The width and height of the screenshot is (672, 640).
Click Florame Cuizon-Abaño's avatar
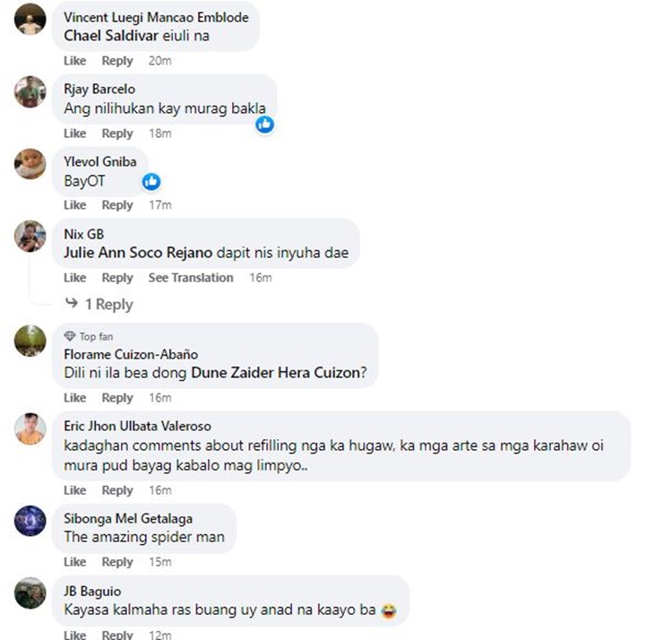point(30,341)
